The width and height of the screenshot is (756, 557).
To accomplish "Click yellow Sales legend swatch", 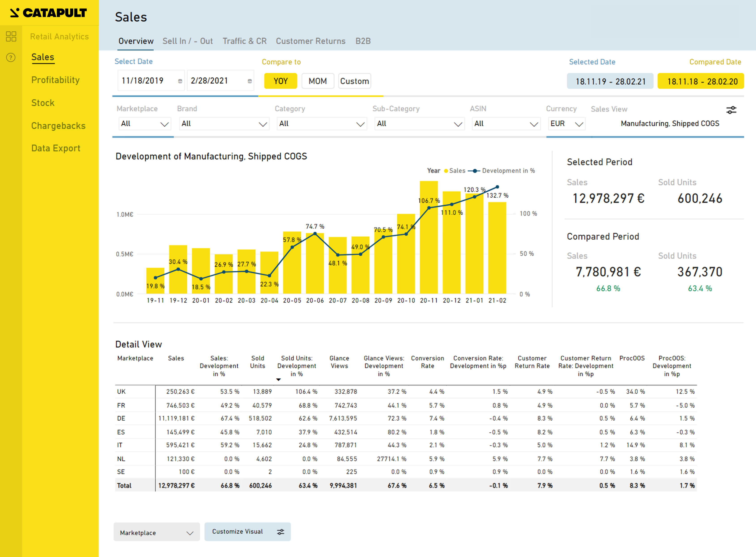I will [x=446, y=171].
